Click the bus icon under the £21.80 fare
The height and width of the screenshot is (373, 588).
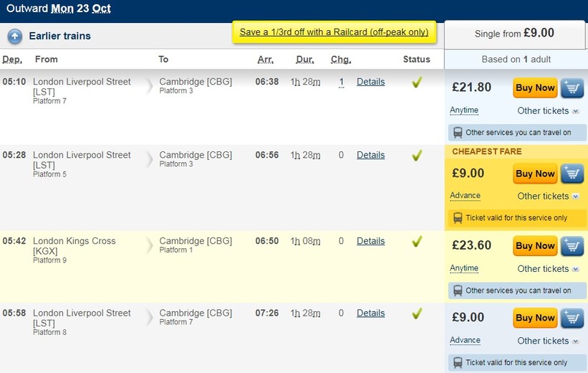(457, 133)
